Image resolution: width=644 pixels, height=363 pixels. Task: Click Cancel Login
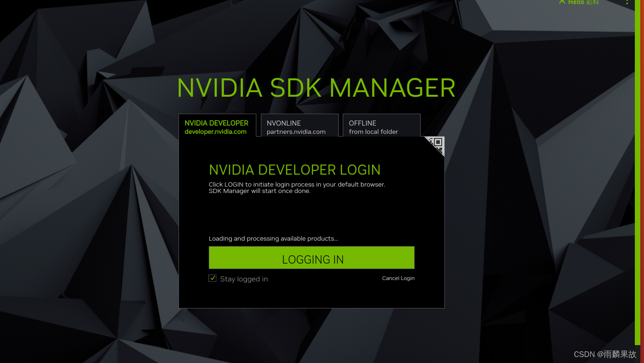tap(398, 278)
